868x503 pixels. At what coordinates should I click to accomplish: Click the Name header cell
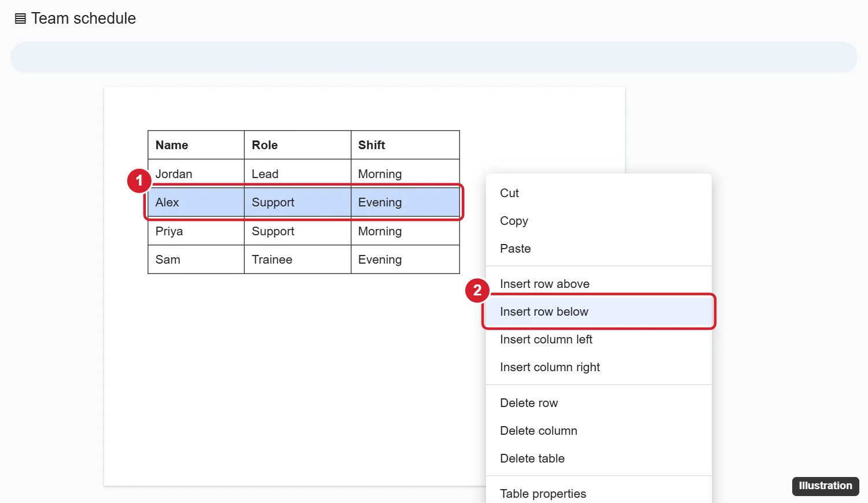196,145
